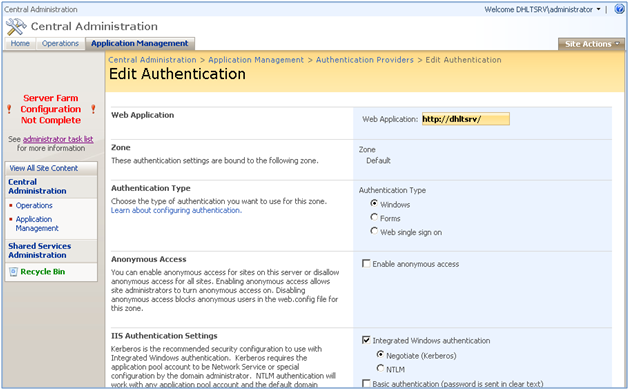Select Web single sign on radio
Image resolution: width=630 pixels, height=390 pixels.
[x=374, y=231]
